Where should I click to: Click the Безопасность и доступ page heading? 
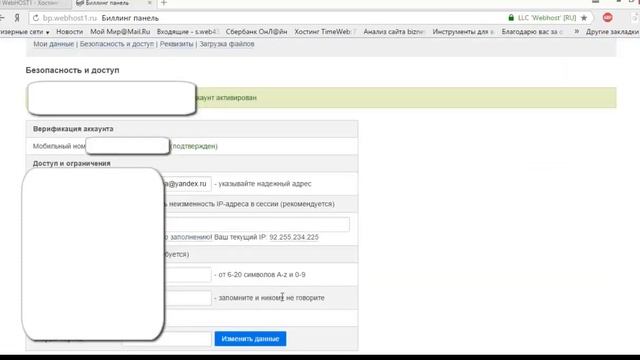[72, 70]
